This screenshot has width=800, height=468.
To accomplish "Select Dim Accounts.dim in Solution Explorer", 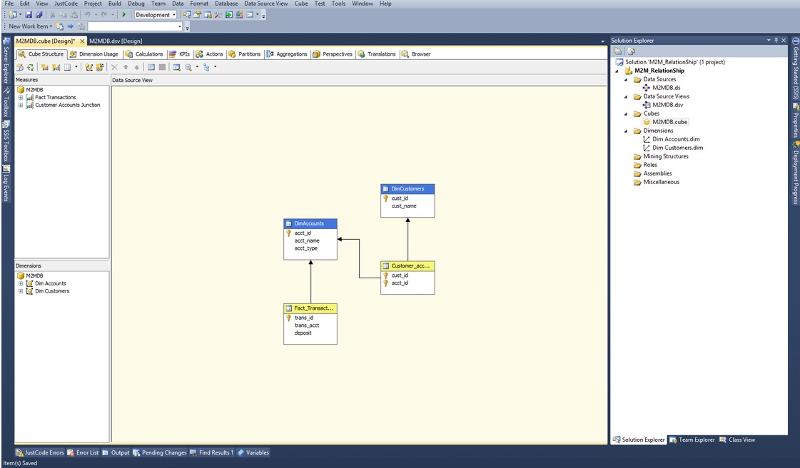I will point(676,139).
